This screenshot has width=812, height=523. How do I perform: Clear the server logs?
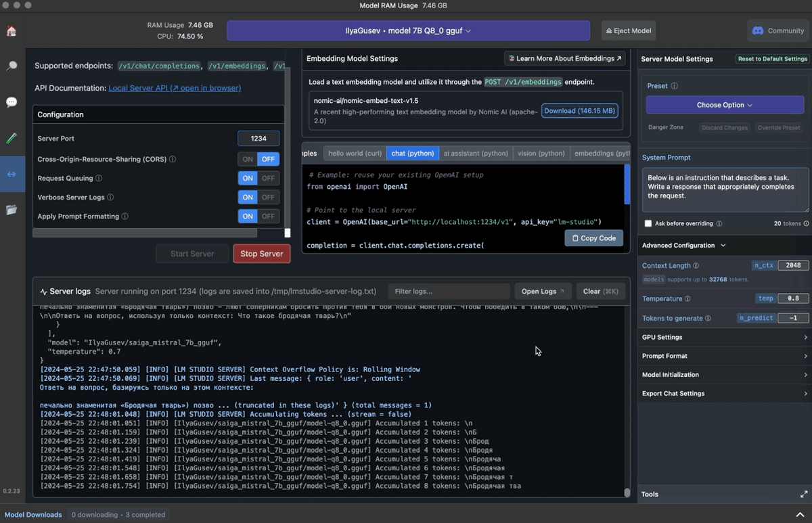click(601, 292)
